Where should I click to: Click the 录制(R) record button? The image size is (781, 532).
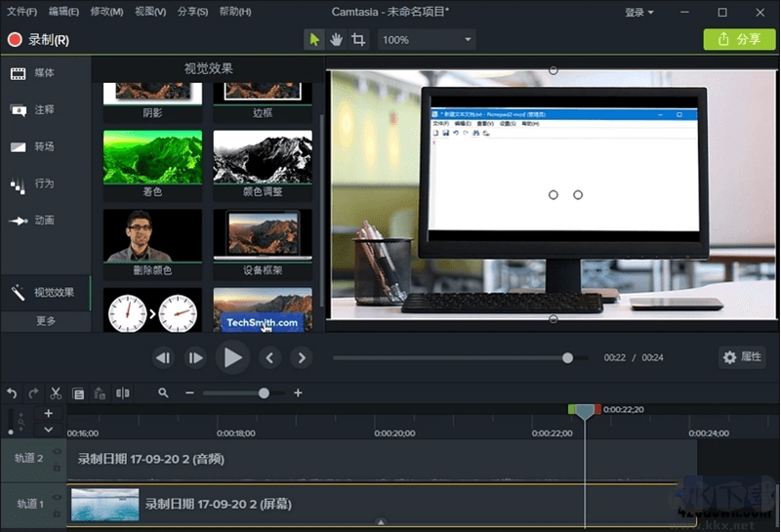pyautogui.click(x=39, y=40)
